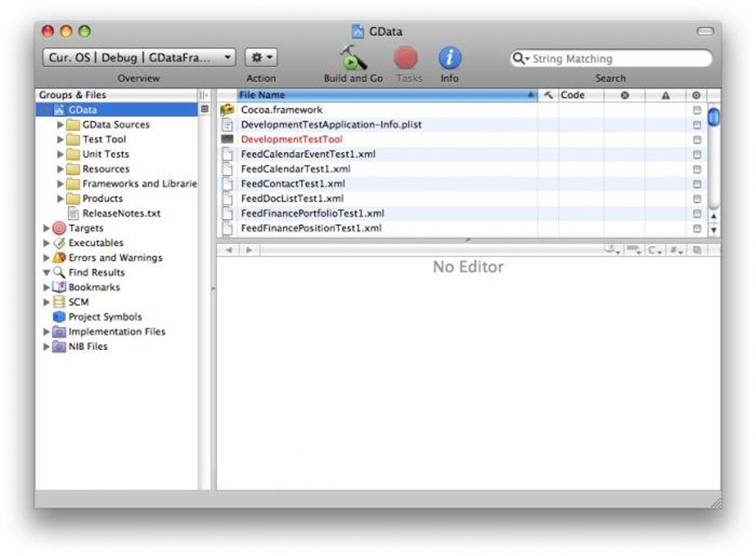Select FeedDocListTest1.xml file name
756x556 pixels.
tap(292, 199)
